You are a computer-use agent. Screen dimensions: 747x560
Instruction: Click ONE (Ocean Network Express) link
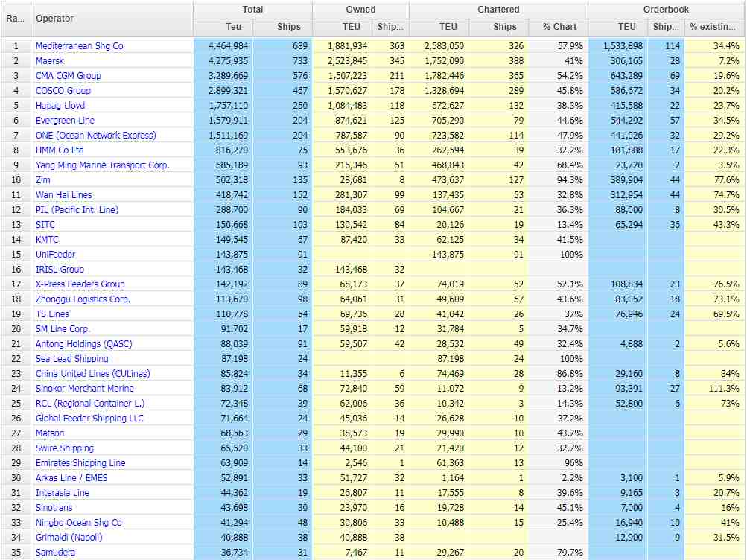[96, 136]
